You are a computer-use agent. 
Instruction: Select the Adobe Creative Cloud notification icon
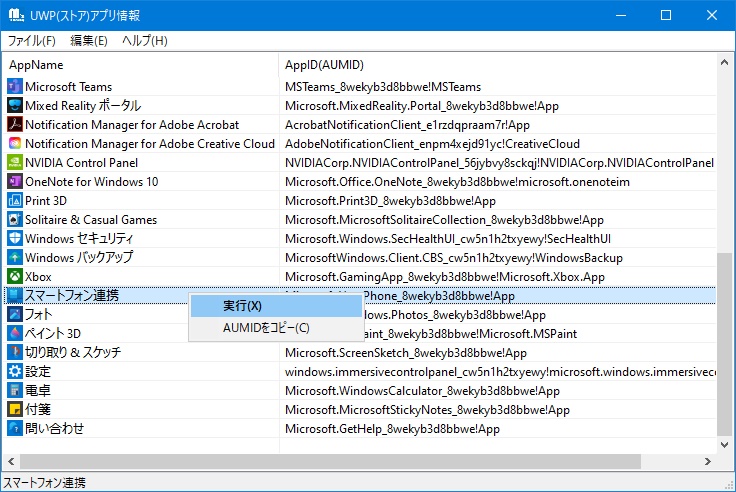[15, 144]
